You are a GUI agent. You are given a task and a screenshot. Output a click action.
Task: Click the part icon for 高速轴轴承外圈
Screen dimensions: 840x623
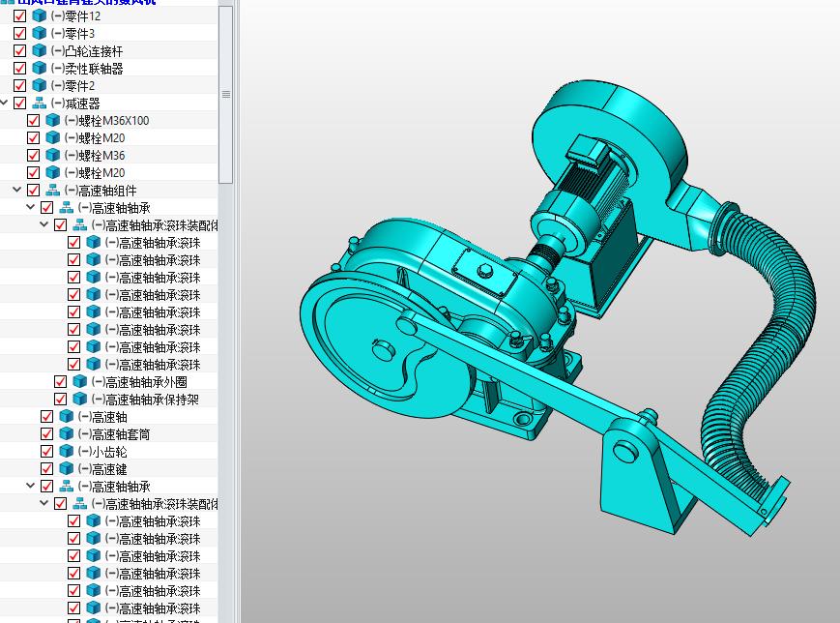click(80, 382)
